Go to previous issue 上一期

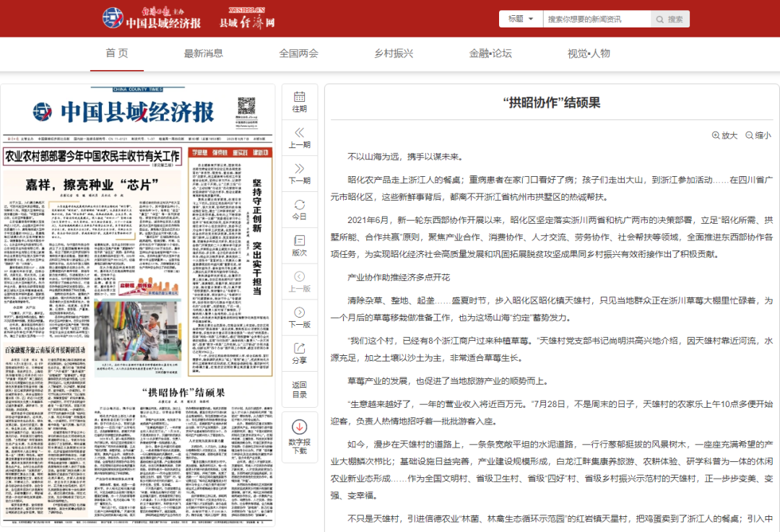click(300, 138)
